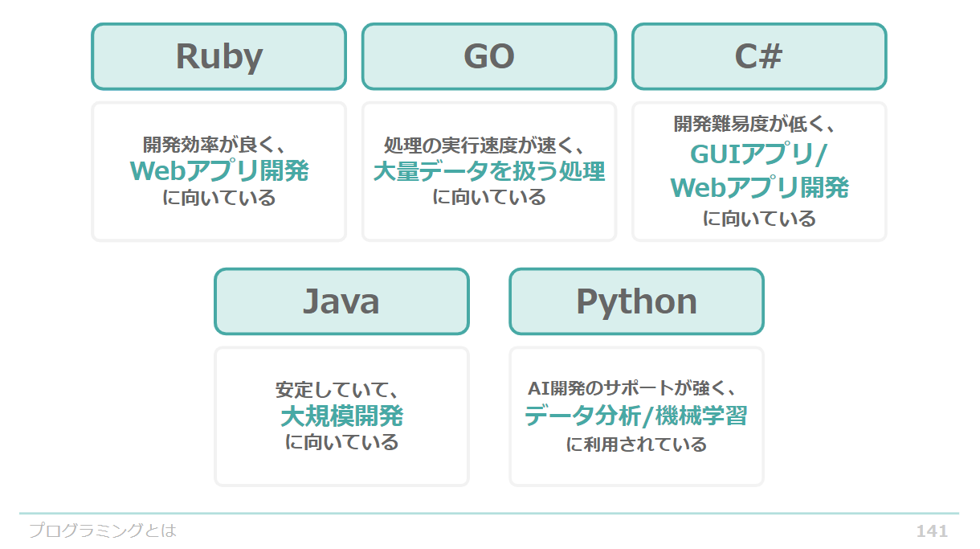This screenshot has width=980, height=549.
Task: Click the Ruby heading box
Action: pyautogui.click(x=218, y=56)
